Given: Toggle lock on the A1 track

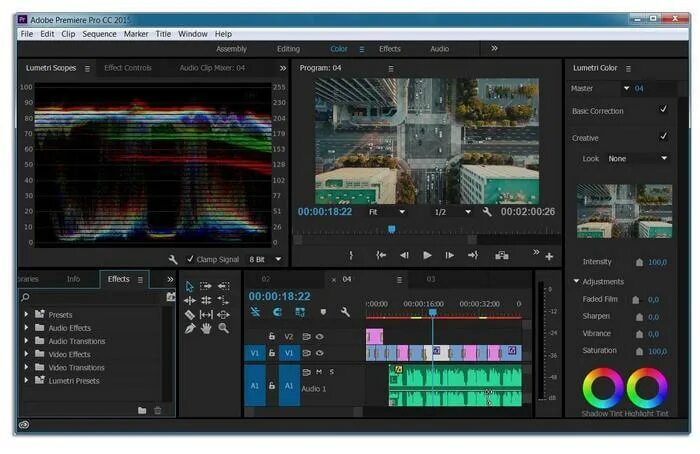Looking at the screenshot, I should (x=272, y=386).
